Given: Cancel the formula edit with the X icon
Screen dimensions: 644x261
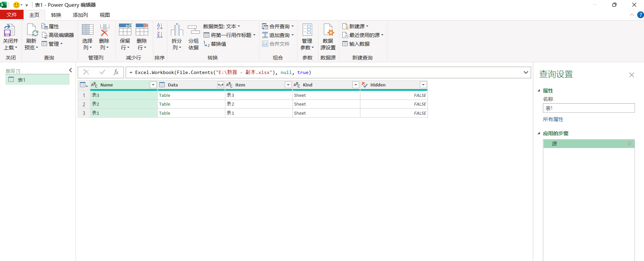Looking at the screenshot, I should point(86,72).
